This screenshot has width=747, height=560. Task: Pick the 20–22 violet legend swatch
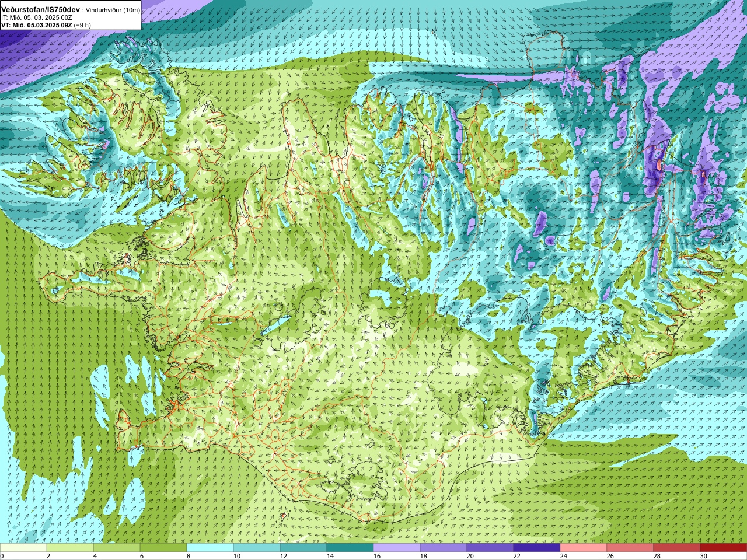[x=490, y=548]
